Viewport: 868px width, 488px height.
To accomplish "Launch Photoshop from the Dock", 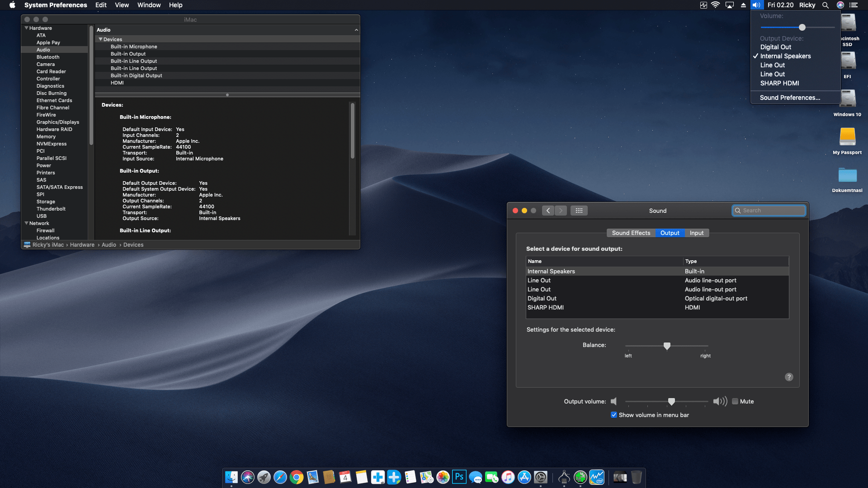I will coord(459,477).
